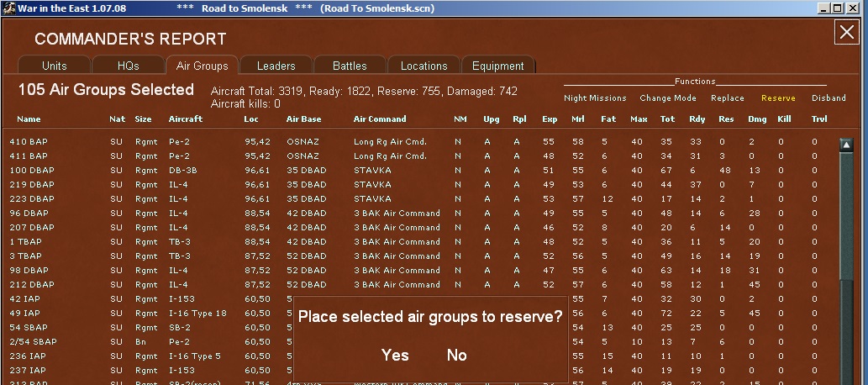Confirm with Yes in the reserve dialog
868x385 pixels.
point(395,355)
